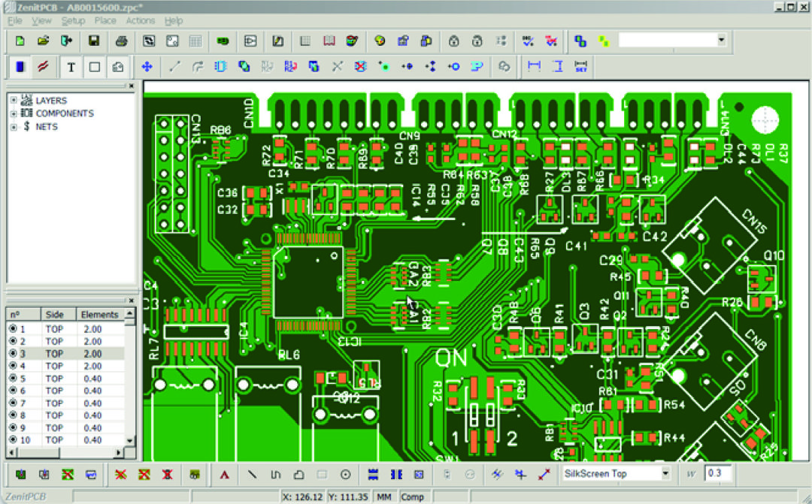
Task: Select the Text tool marked T
Action: [71, 67]
